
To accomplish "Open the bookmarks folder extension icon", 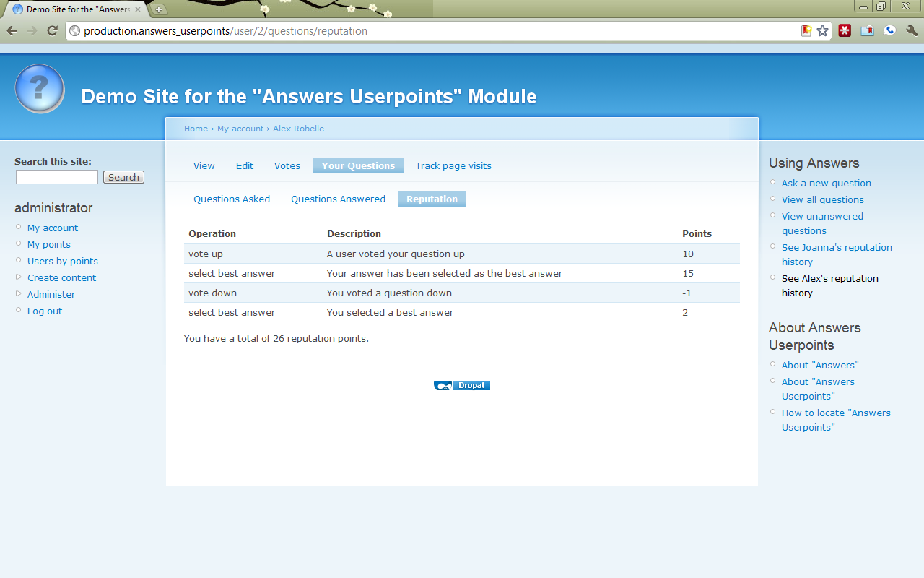I will tap(867, 31).
